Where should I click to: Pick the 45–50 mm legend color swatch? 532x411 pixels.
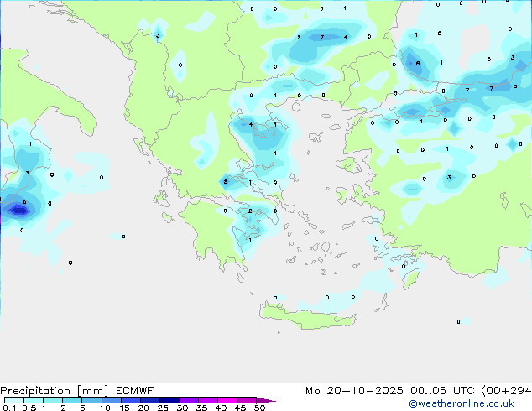(x=247, y=400)
